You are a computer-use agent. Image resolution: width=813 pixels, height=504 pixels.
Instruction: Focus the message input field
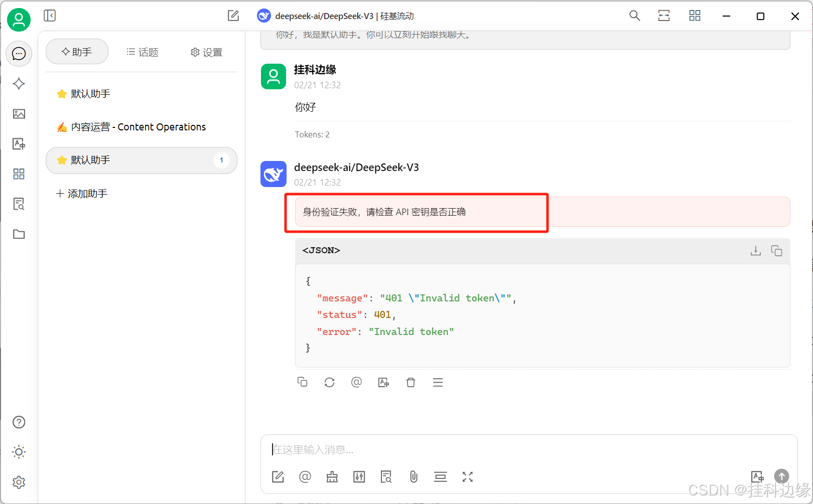point(529,449)
